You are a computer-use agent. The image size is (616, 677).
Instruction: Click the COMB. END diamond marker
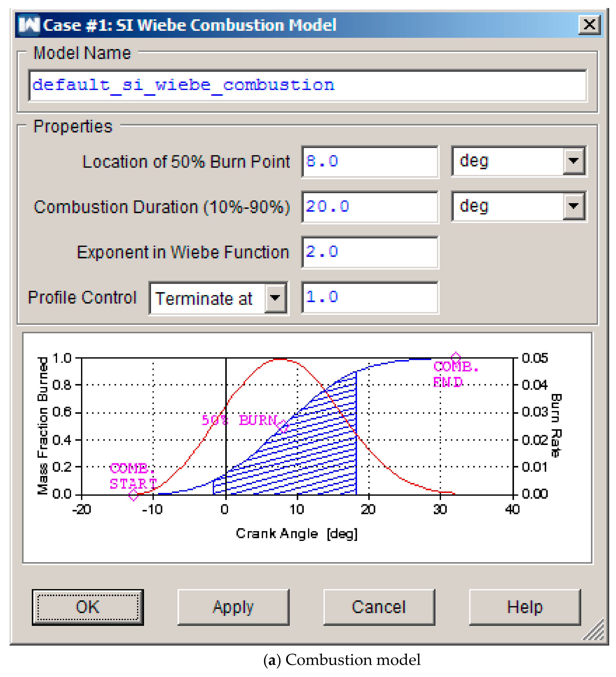click(456, 357)
